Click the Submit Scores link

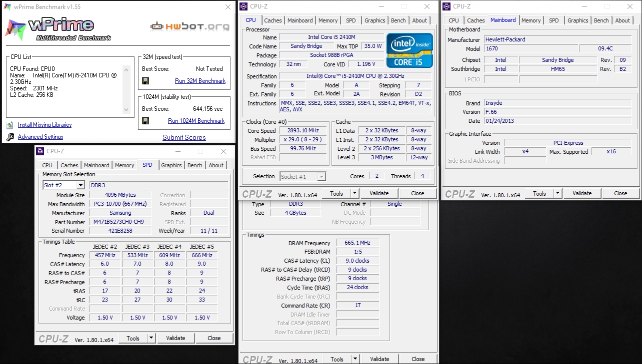point(184,137)
